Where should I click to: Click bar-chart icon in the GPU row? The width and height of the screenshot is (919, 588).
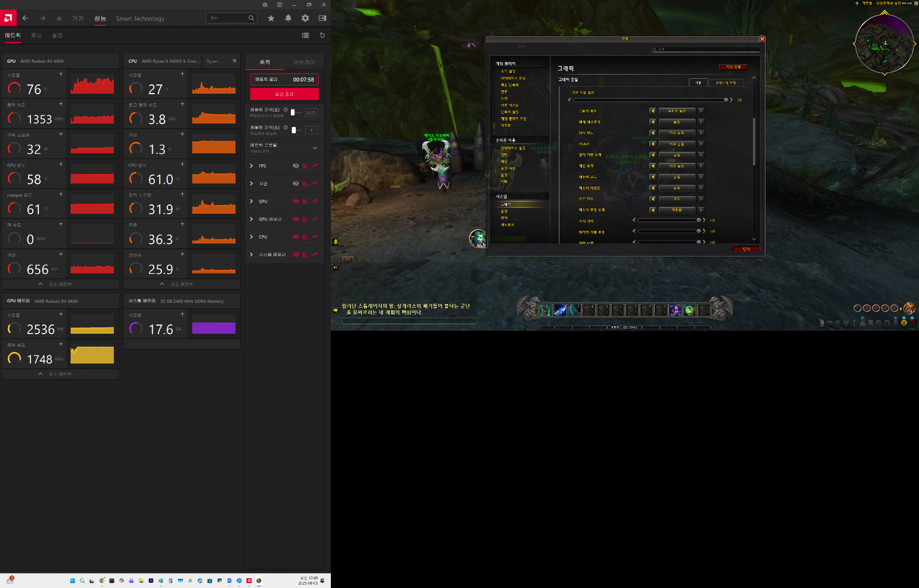305,202
